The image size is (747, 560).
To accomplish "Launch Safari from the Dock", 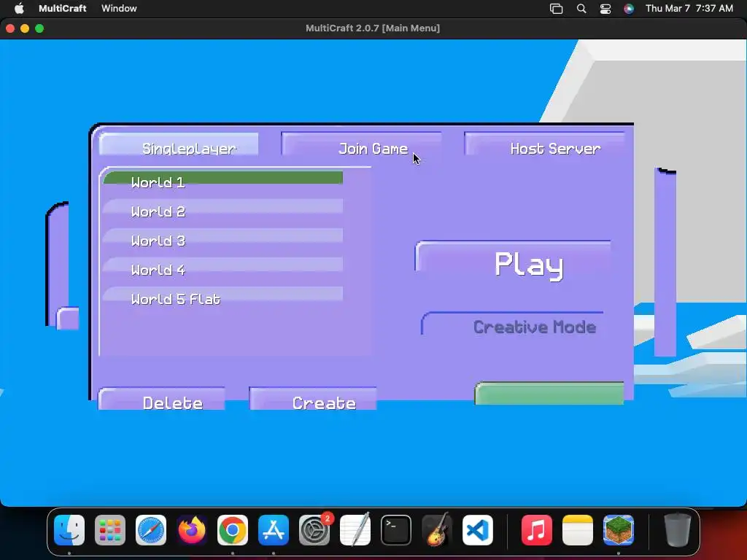I will coord(151,530).
